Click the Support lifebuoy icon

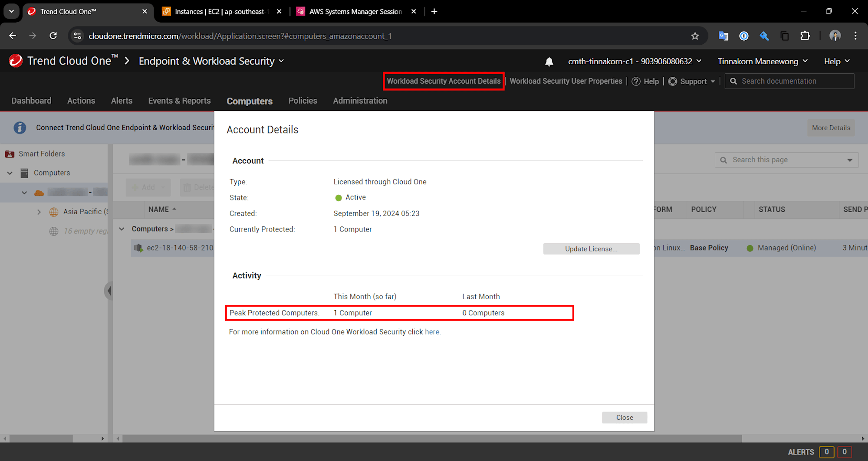(673, 82)
